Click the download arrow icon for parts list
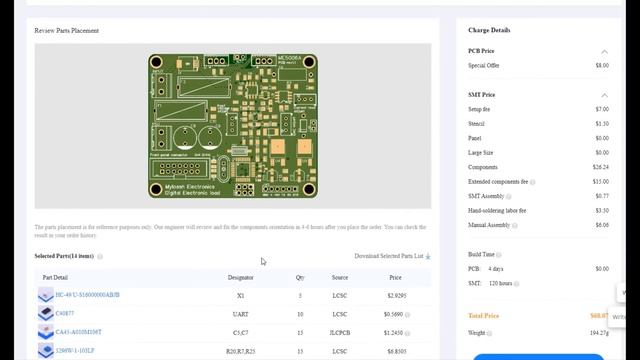The height and width of the screenshot is (360, 640). coord(428,256)
